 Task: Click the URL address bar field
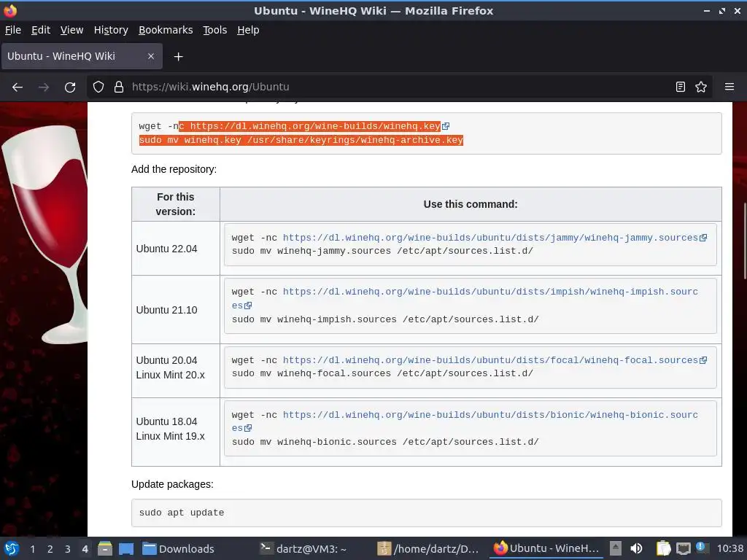399,87
